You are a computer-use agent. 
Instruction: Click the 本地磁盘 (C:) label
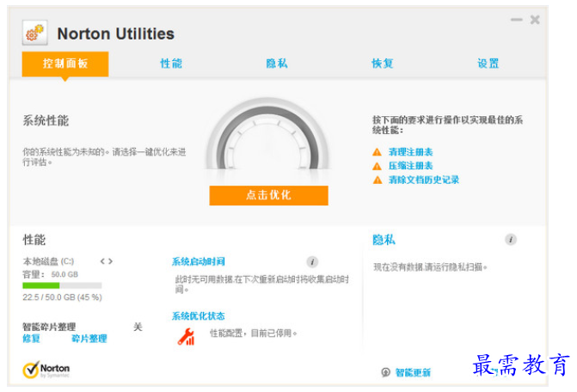(x=48, y=261)
